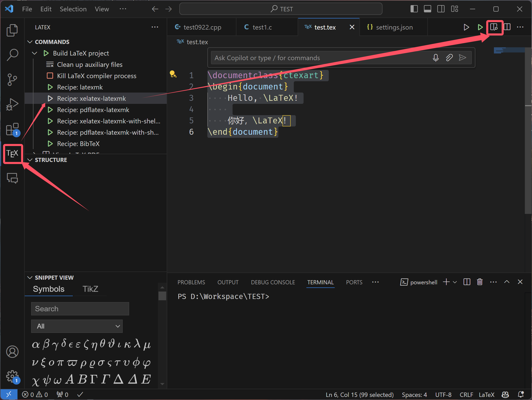Open the Manage gear icon
The image size is (532, 400).
(x=12, y=376)
